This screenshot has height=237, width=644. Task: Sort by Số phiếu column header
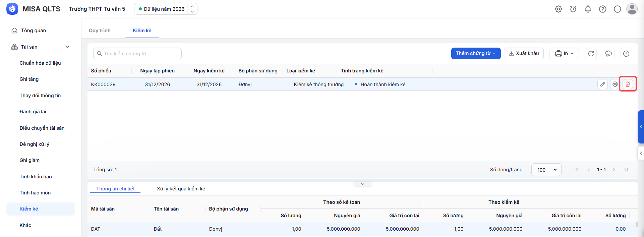pos(101,71)
